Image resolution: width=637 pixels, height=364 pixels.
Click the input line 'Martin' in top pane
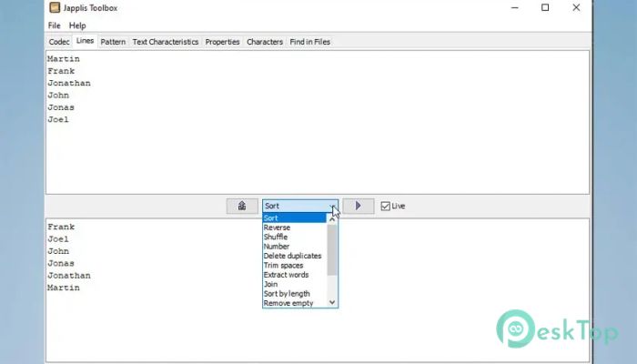click(64, 59)
